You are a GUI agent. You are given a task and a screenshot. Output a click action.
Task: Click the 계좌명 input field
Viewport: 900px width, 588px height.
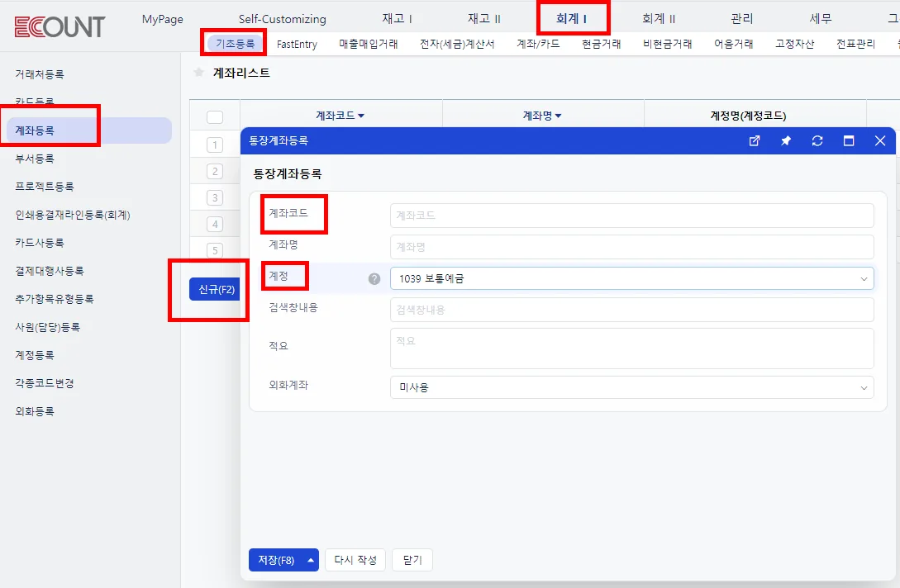click(x=632, y=247)
